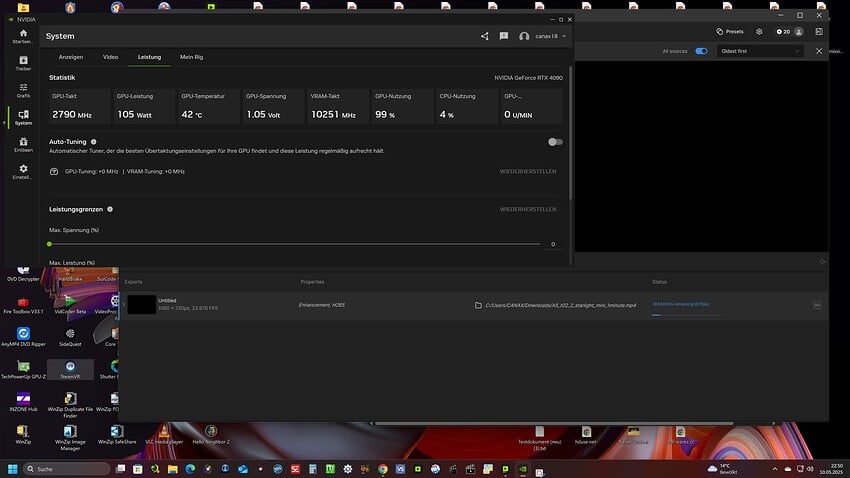Toggle the All sources switch
The image size is (850, 478).
pyautogui.click(x=701, y=51)
